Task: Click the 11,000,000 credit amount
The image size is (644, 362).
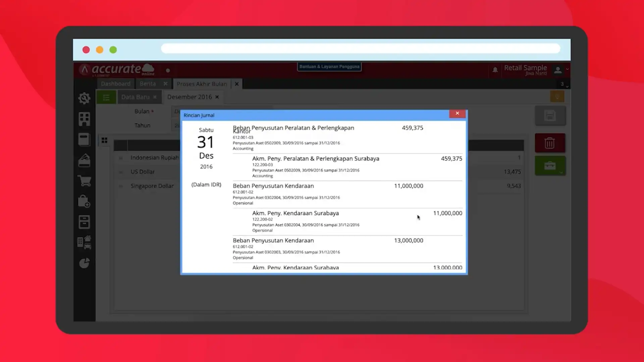Action: (447, 213)
